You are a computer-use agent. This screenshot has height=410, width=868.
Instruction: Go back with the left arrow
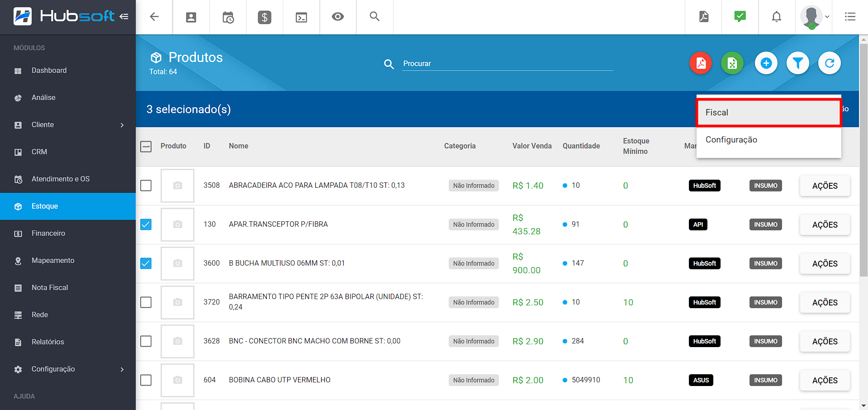pyautogui.click(x=154, y=17)
